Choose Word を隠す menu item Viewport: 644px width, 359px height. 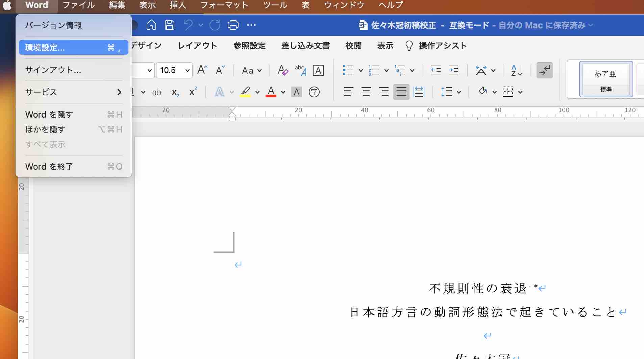pos(74,115)
